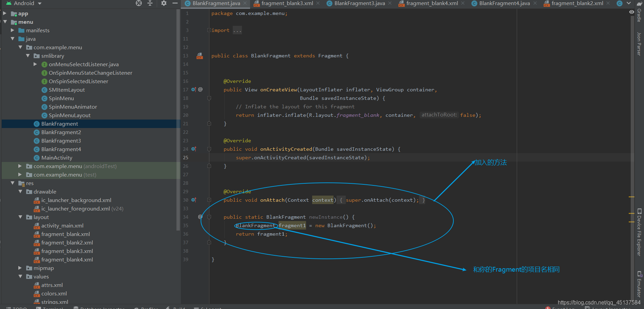Open project panel settings gear
Viewport: 644px width, 309px height.
tap(164, 3)
